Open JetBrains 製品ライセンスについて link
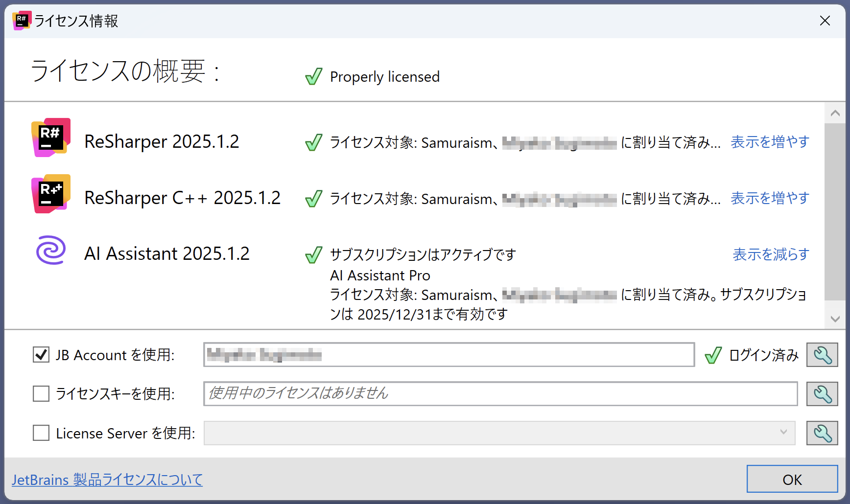Screen dimensions: 850x504 point(107,480)
